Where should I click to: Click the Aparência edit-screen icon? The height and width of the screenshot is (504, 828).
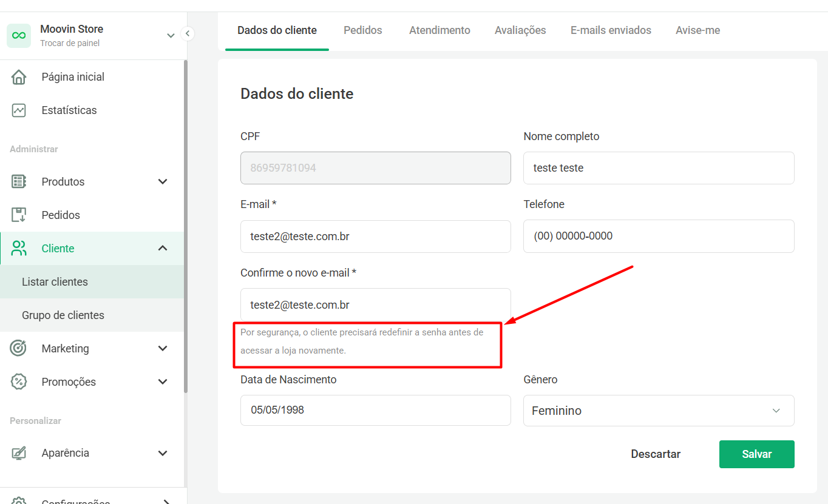click(x=19, y=453)
